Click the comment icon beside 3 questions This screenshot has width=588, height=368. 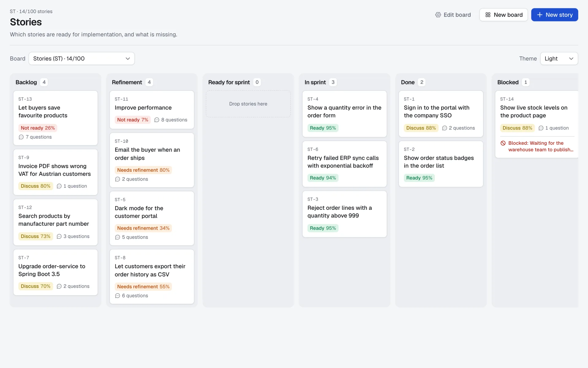point(59,236)
